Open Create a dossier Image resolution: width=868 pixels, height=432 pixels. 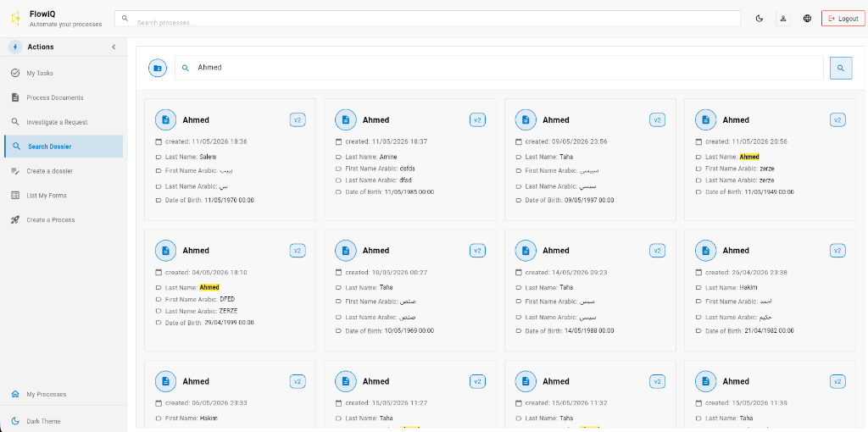pos(64,171)
